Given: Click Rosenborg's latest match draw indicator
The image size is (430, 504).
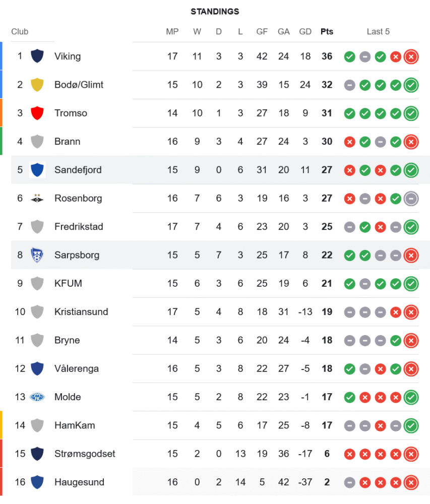Looking at the screenshot, I should tap(411, 198).
